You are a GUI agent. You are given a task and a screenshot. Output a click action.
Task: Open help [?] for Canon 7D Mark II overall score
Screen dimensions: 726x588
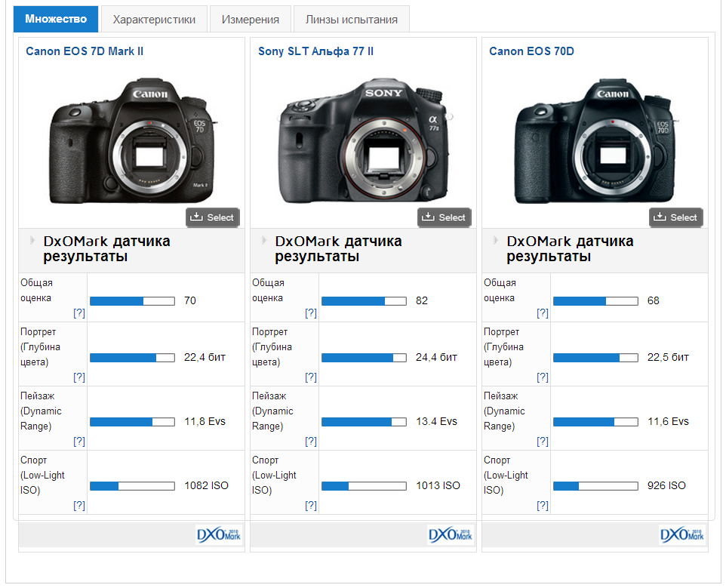[x=79, y=312]
